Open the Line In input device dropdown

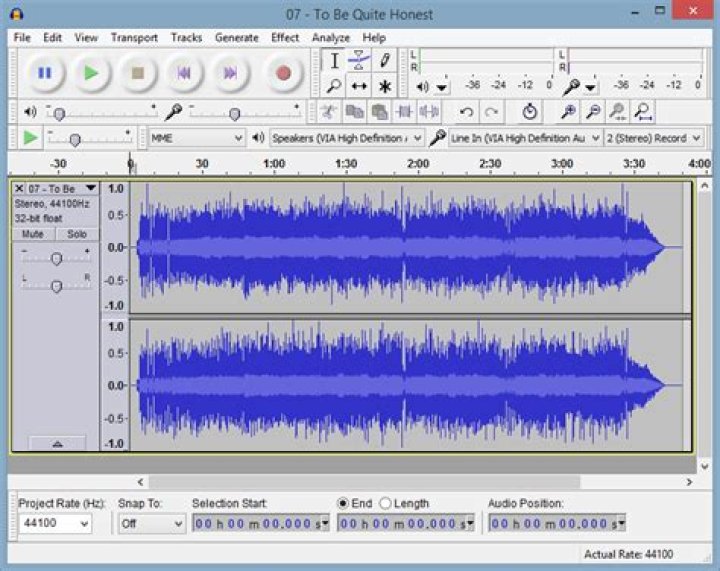coord(525,138)
